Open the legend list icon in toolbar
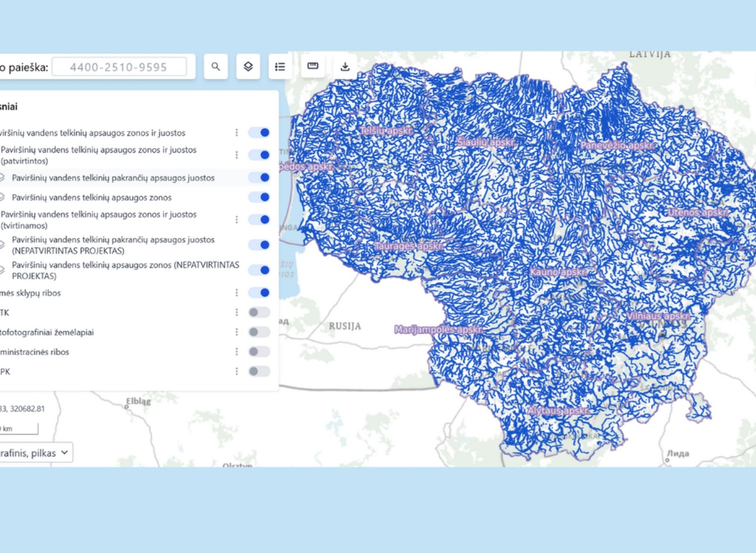This screenshot has height=553, width=756. 280,67
